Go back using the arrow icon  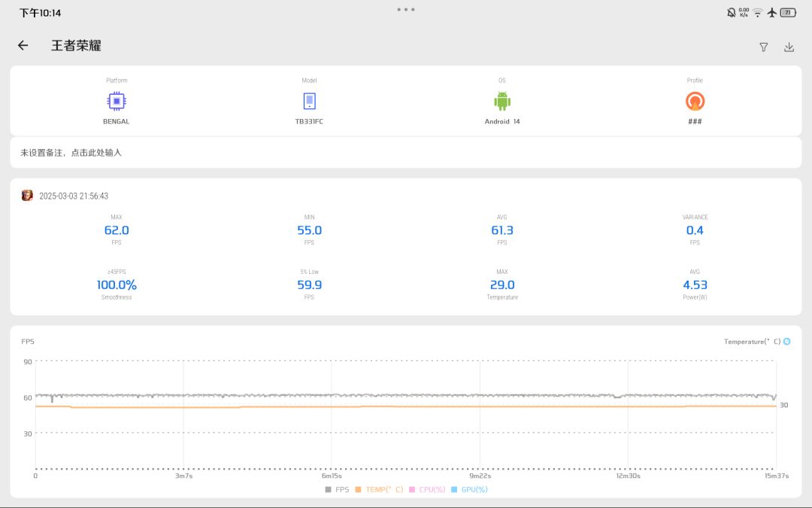pyautogui.click(x=23, y=46)
